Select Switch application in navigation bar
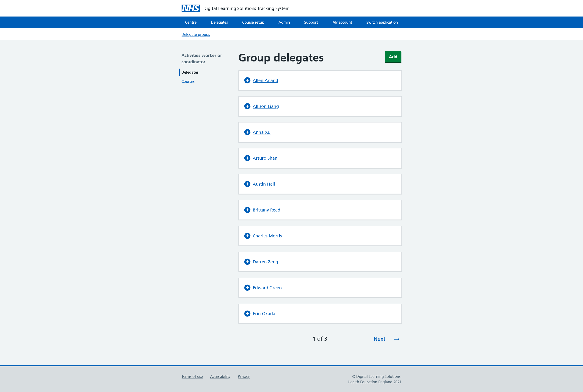Image resolution: width=583 pixels, height=392 pixels. (382, 22)
